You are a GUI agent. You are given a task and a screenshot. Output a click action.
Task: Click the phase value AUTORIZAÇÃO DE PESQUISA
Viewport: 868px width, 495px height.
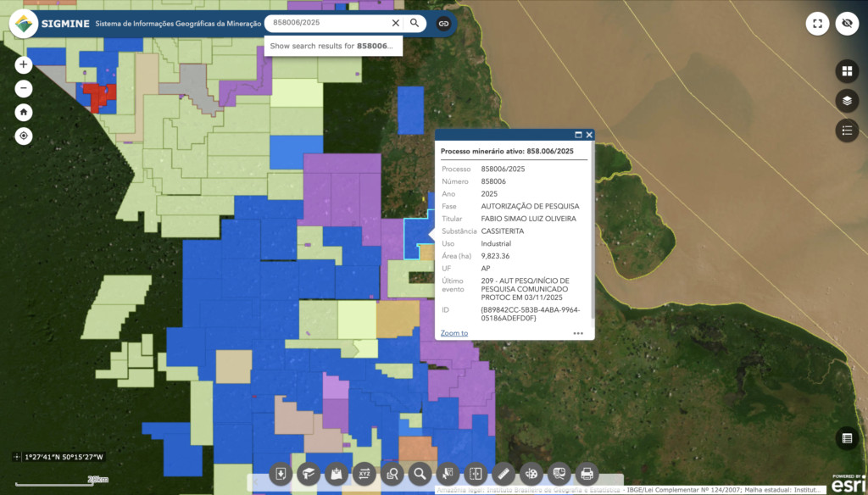pyautogui.click(x=530, y=206)
